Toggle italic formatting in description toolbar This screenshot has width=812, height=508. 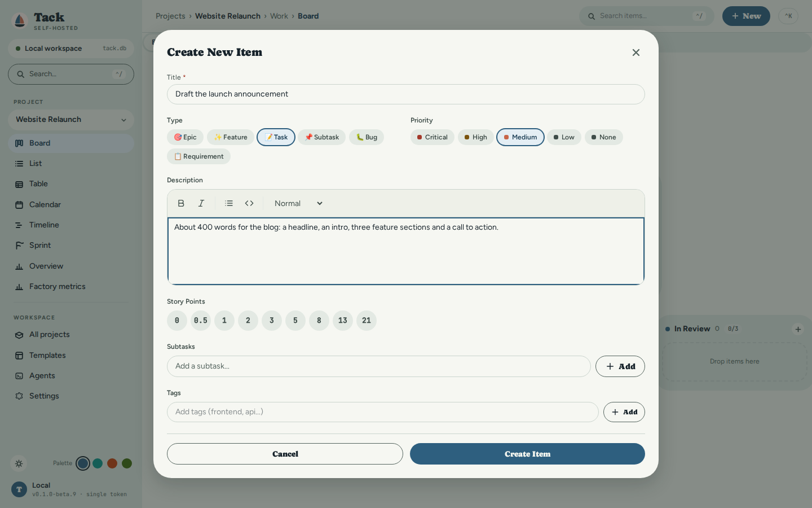[201, 203]
